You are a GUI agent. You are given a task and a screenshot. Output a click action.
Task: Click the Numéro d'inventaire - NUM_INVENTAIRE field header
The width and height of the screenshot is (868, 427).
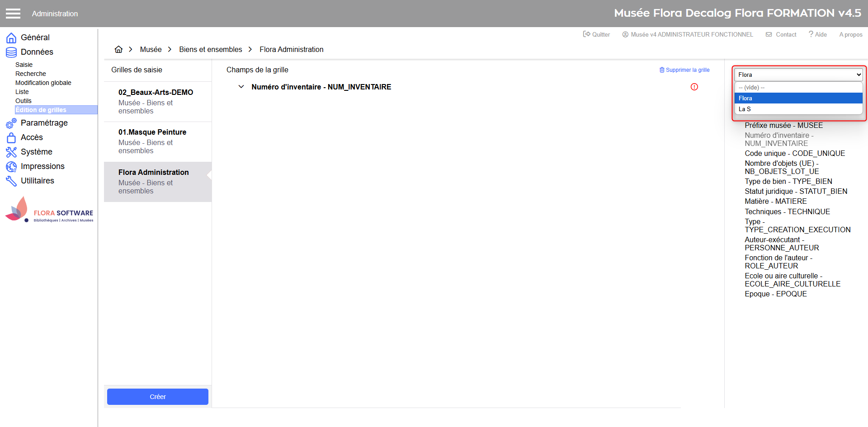[x=321, y=87]
